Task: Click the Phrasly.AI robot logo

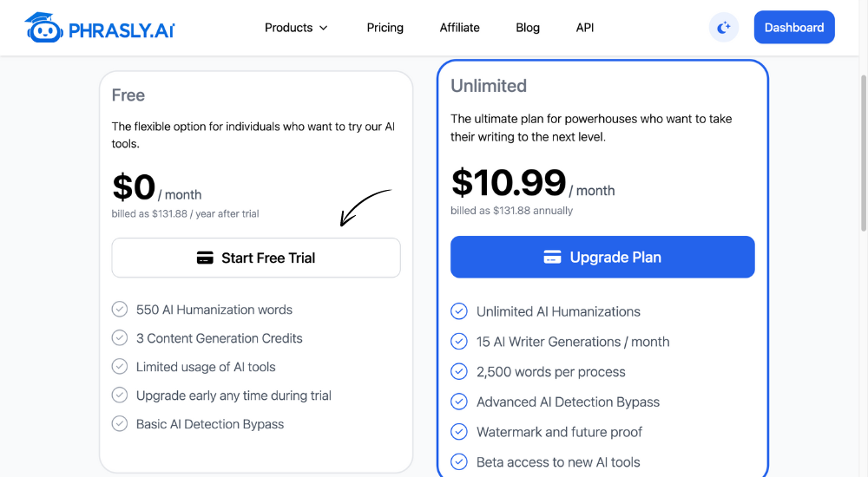Action: tap(43, 28)
